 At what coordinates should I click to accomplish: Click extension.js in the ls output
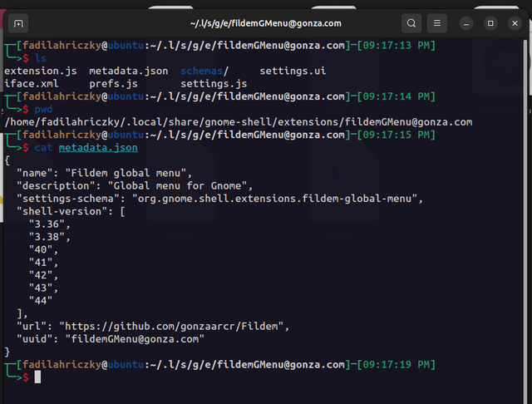[x=40, y=71]
